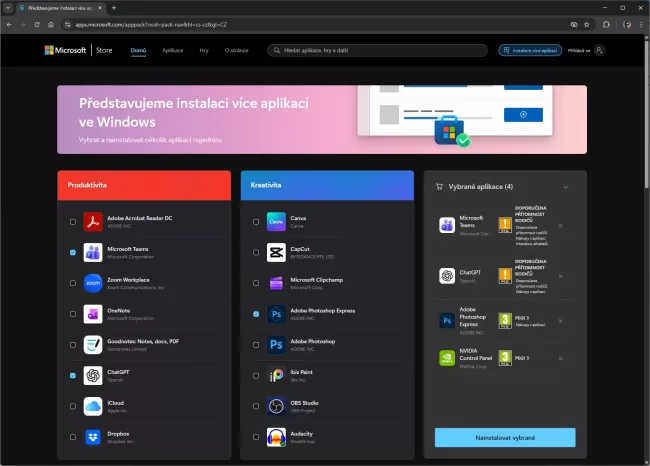Remove Adobe Photoshop Express from selected apps
Screen dimensions: 650x466
point(560,321)
